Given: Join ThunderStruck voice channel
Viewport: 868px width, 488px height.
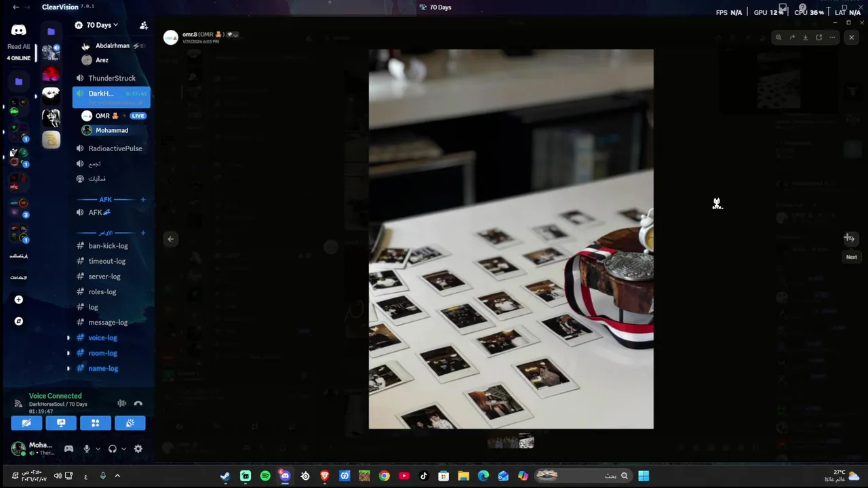Looking at the screenshot, I should [111, 78].
